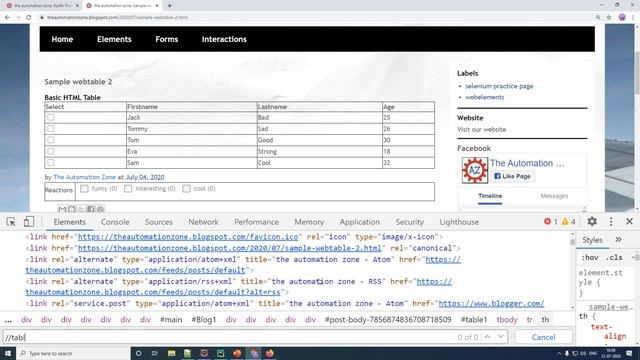Click the Gmail share icon below the post
Screen dimensions: 640x360
click(x=62, y=209)
